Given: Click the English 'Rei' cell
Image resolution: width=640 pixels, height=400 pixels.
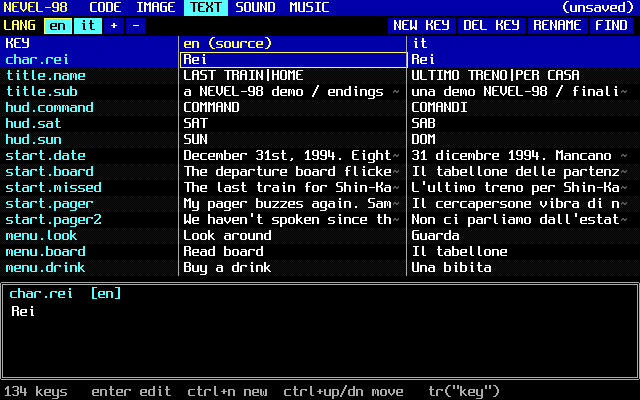Looking at the screenshot, I should [x=293, y=60].
